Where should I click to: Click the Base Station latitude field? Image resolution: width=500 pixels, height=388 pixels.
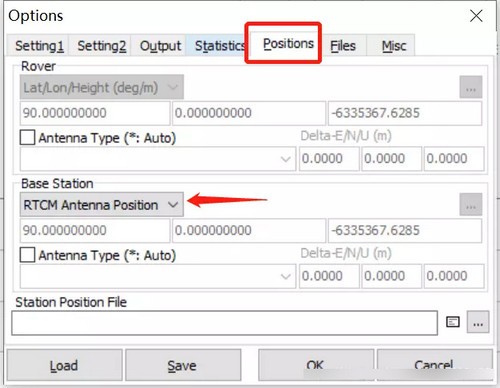click(95, 231)
